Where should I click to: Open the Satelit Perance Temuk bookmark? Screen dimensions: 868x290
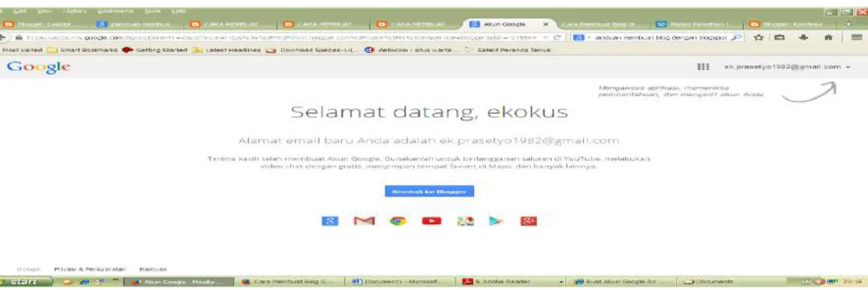(x=508, y=50)
